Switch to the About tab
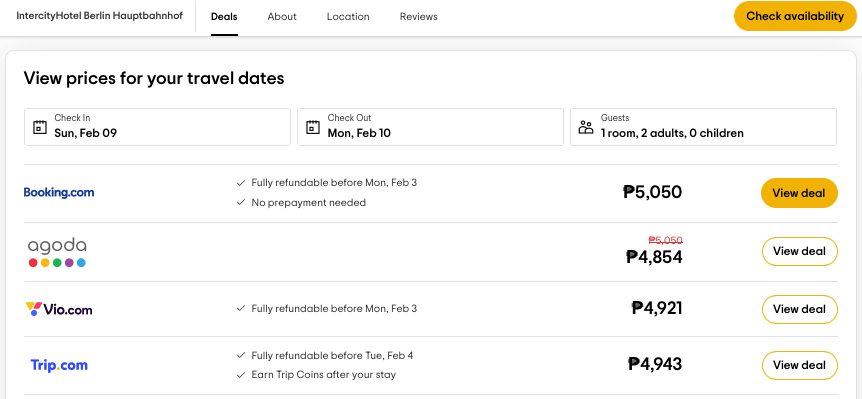Screen dimensions: 862x399 coord(282,16)
